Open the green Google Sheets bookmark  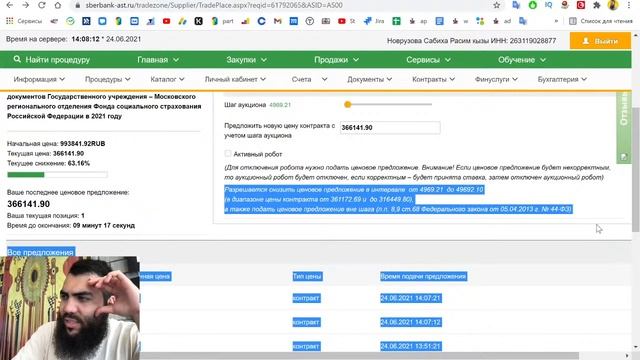click(x=396, y=21)
